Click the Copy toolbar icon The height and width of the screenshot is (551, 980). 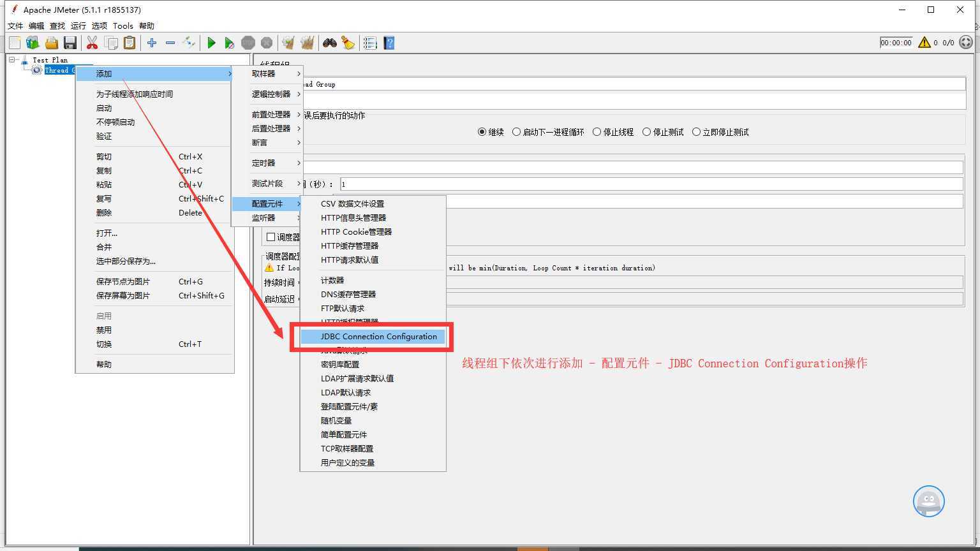(111, 43)
